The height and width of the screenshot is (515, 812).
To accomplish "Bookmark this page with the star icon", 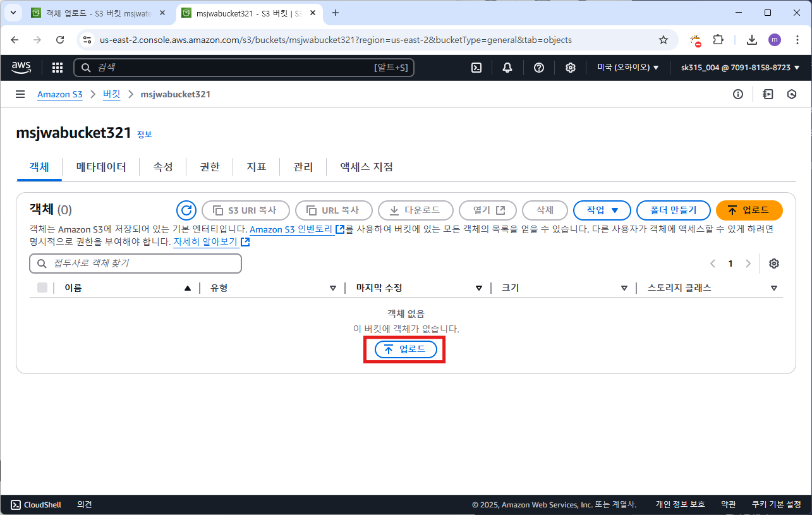I will (x=664, y=40).
